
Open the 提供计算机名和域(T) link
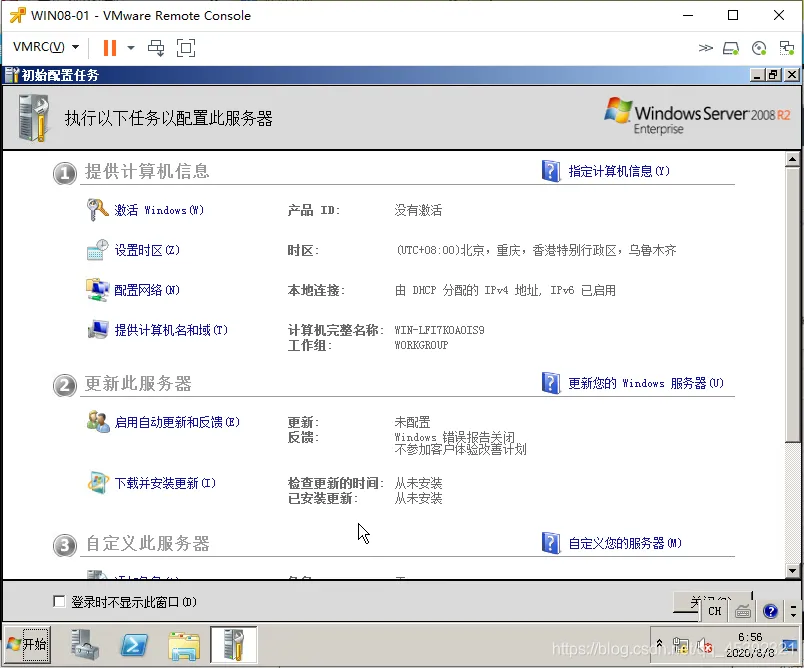171,330
